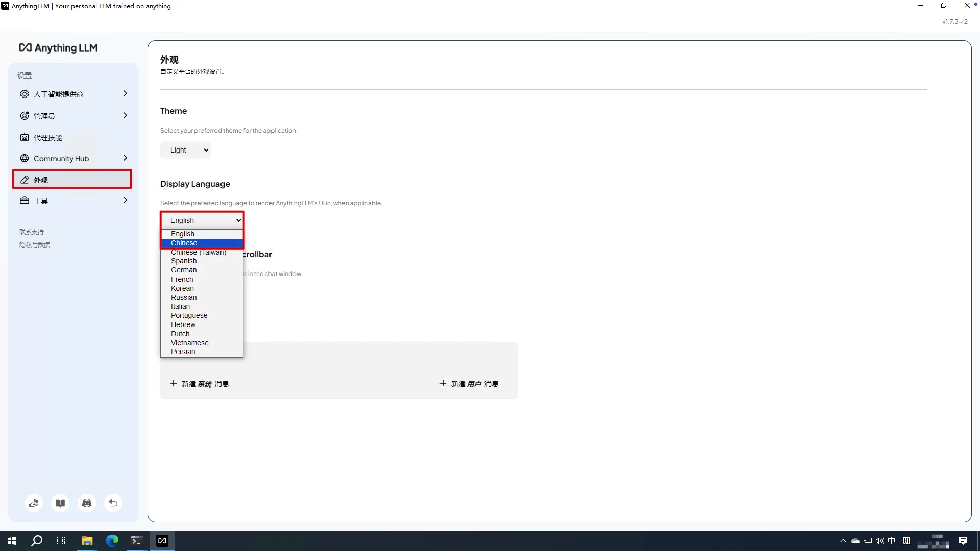Pick Chinese (Taiwan) in the language list
Screen dimensions: 980x551
click(x=202, y=253)
